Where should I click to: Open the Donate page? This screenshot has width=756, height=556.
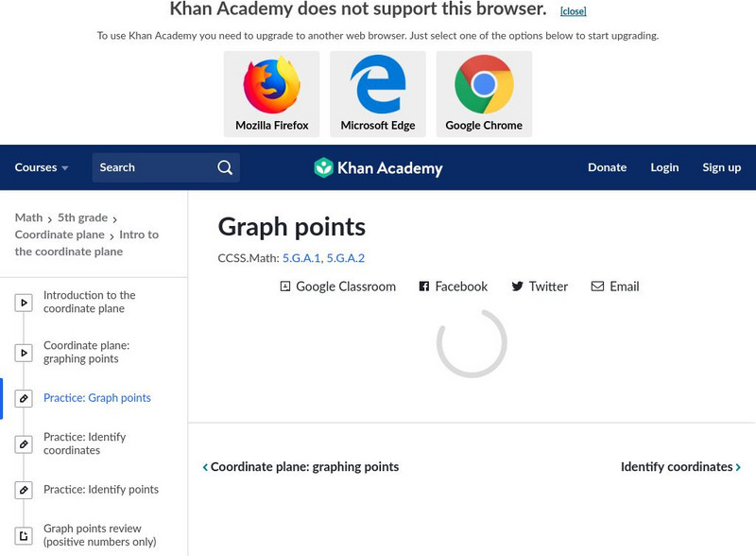pos(607,167)
